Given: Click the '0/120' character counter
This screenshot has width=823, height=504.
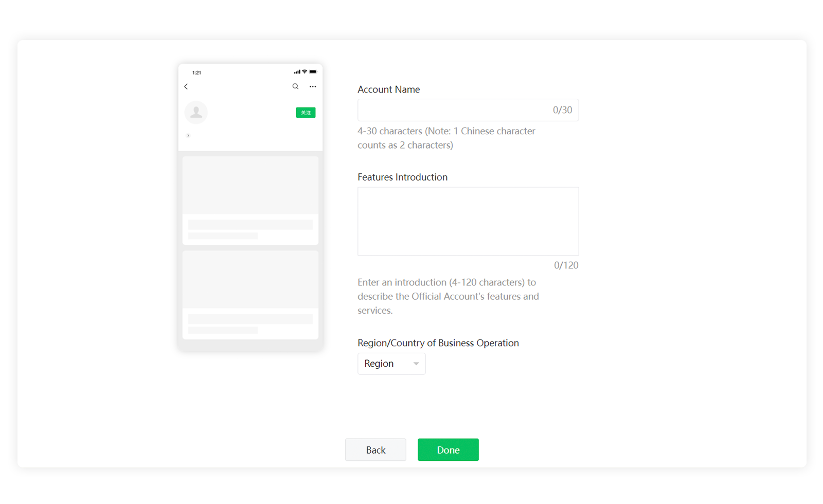Looking at the screenshot, I should 566,265.
